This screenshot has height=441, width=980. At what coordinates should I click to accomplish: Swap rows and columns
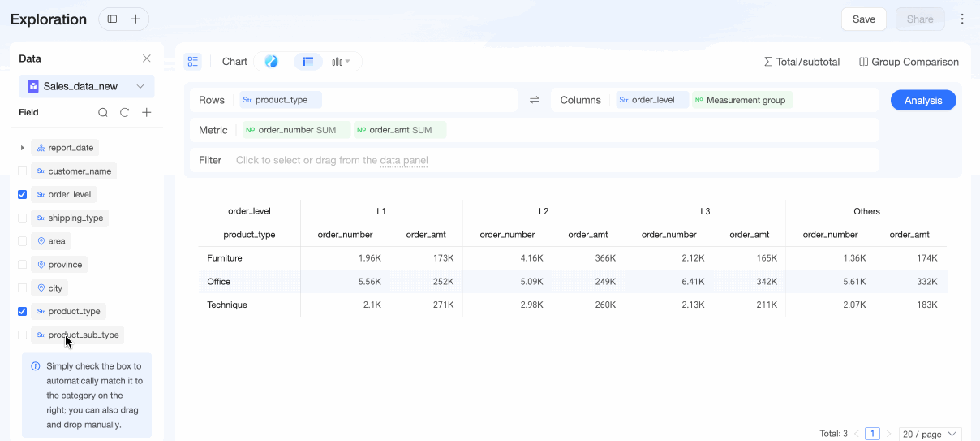(535, 100)
